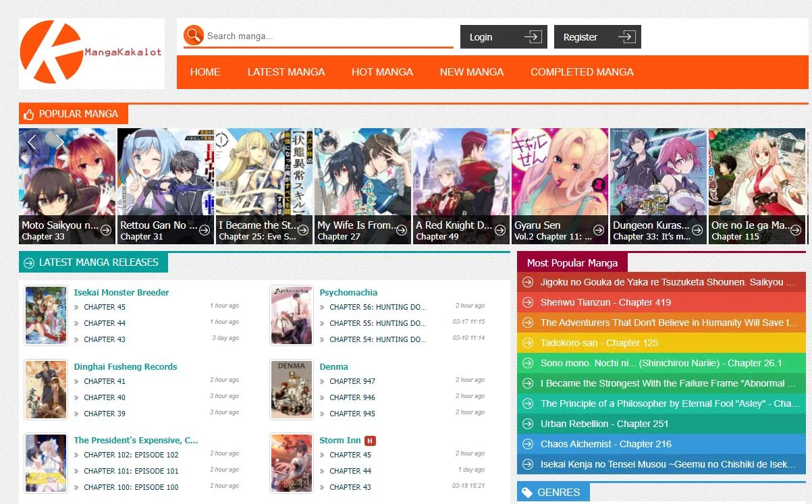Open Dinghai Fusheng Records CHAPTER 39
This screenshot has width=812, height=504.
[105, 414]
